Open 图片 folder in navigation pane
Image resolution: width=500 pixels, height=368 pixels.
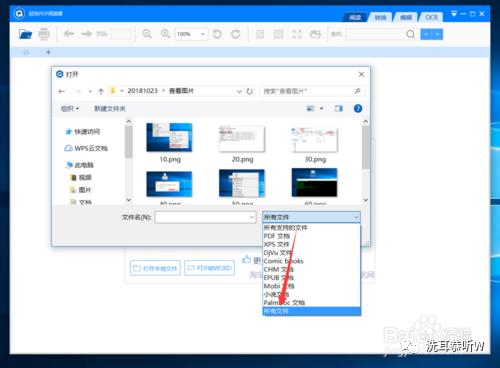click(81, 190)
